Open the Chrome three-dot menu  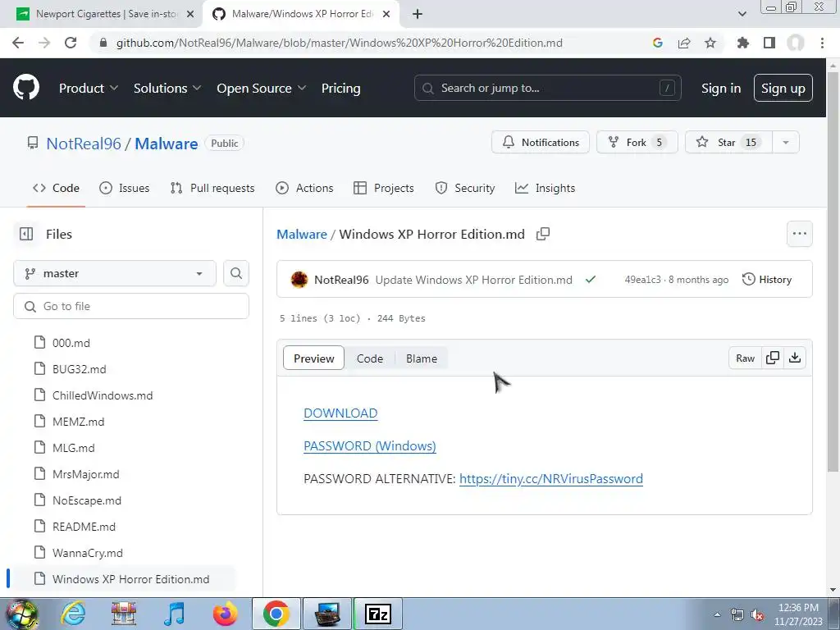(x=822, y=43)
